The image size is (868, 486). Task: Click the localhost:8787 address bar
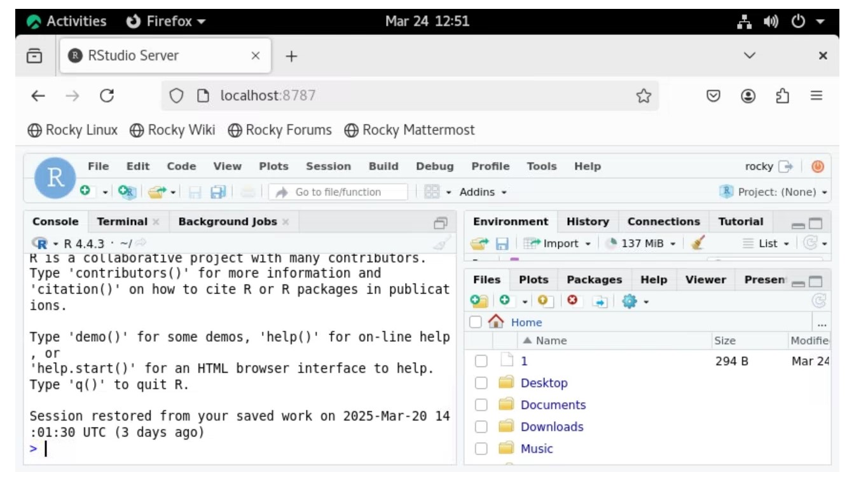tap(411, 96)
